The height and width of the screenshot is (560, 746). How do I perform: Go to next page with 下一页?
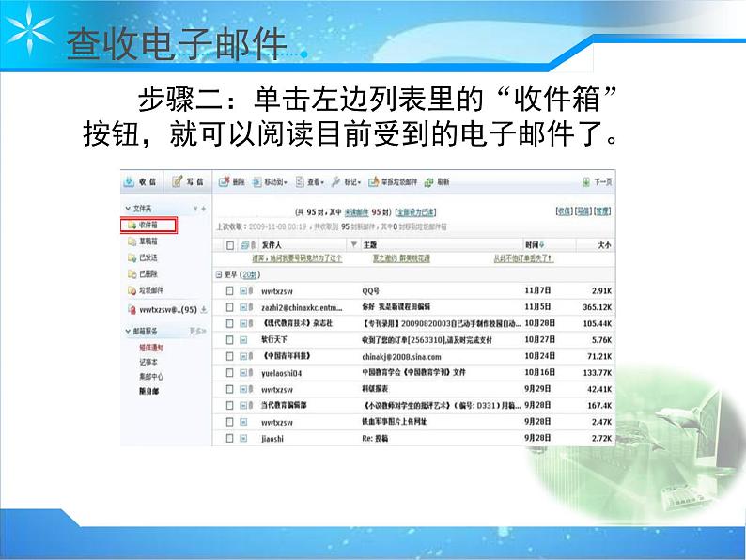tap(598, 181)
